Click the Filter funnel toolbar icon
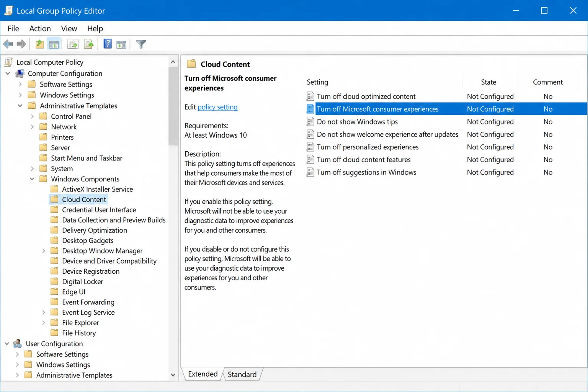Viewport: 588px width, 392px height. [141, 44]
